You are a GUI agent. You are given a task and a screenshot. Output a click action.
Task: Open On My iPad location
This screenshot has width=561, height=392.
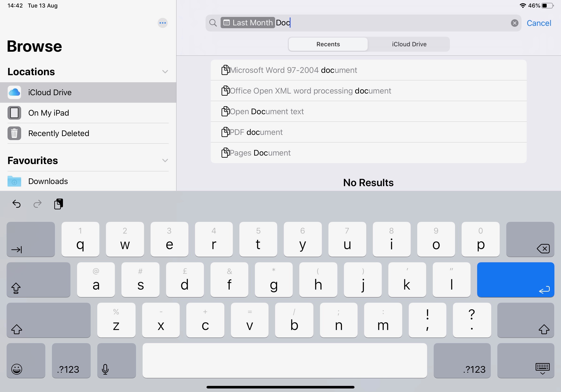(x=88, y=113)
